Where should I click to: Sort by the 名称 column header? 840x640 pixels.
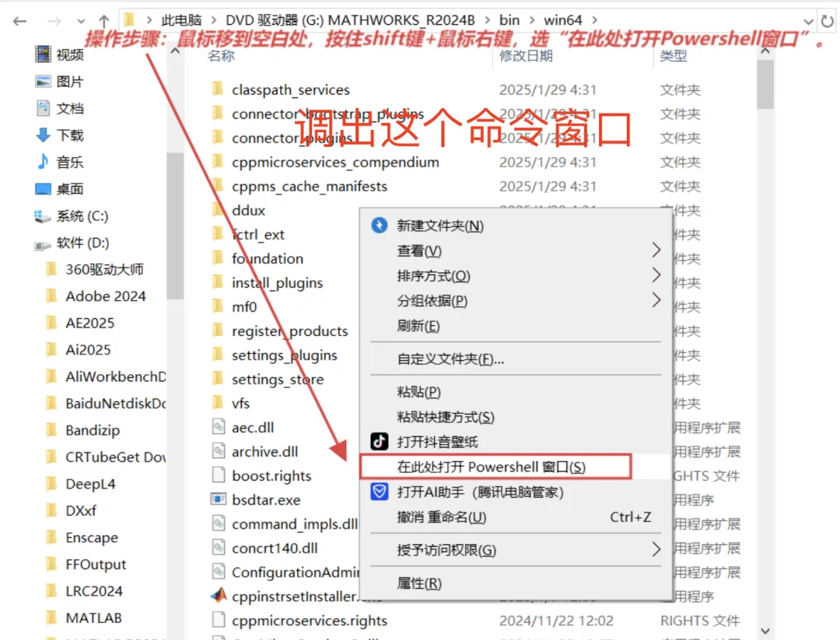click(221, 56)
